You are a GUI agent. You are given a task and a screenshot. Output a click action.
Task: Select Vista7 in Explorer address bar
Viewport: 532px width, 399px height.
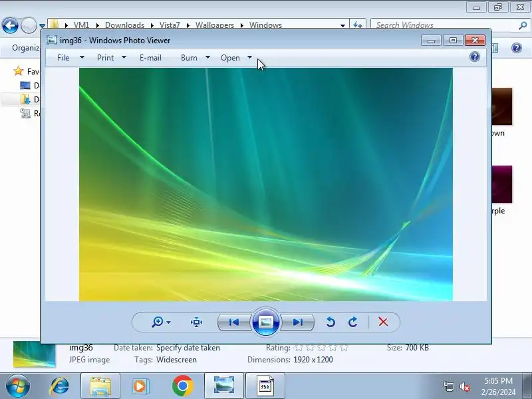170,25
